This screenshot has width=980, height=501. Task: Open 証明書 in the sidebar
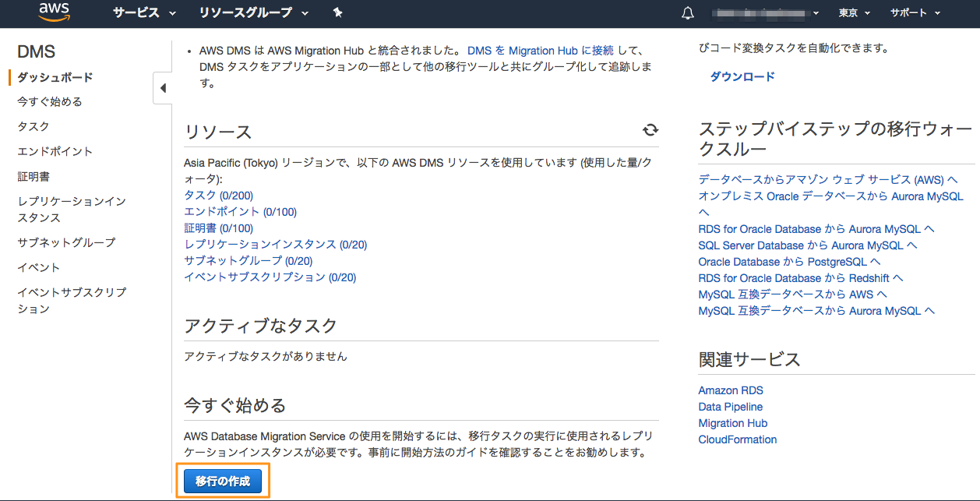tap(33, 176)
